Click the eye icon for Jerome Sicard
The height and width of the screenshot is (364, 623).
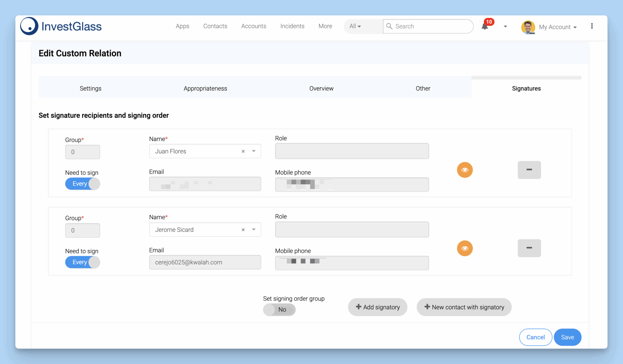(x=465, y=248)
